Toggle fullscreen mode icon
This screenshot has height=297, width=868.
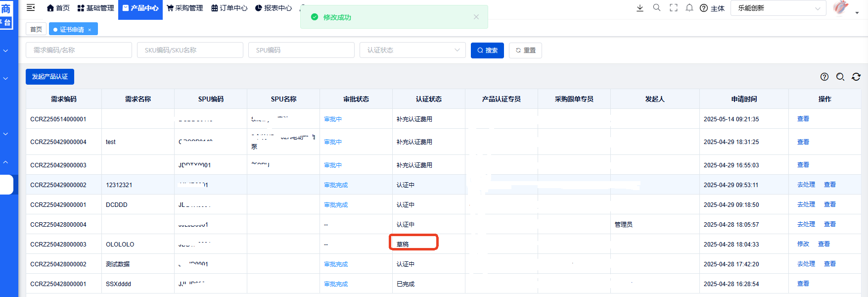(673, 8)
